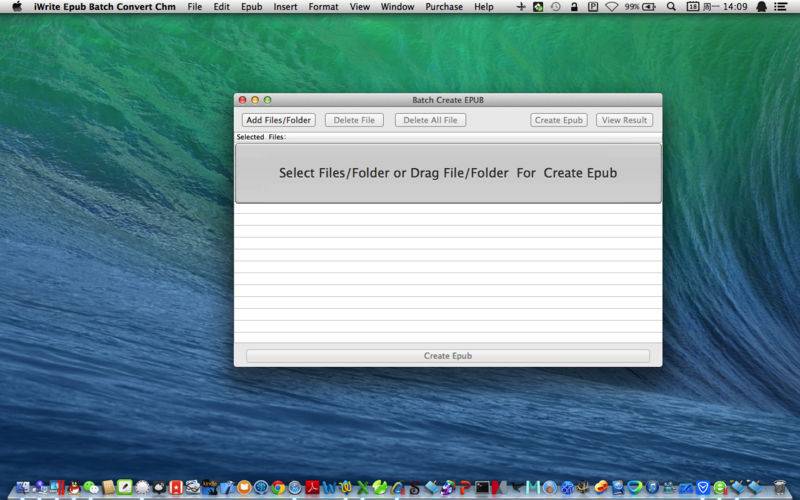Click the QQ penguin in menu bar
Viewport: 800px width, 500px height.
762,7
